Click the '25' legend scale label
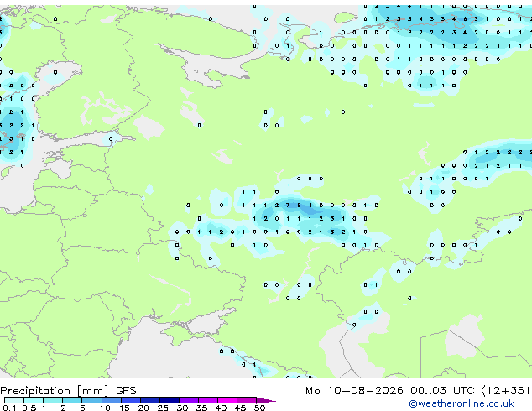Image resolution: width=532 pixels, height=411 pixels. (x=163, y=408)
